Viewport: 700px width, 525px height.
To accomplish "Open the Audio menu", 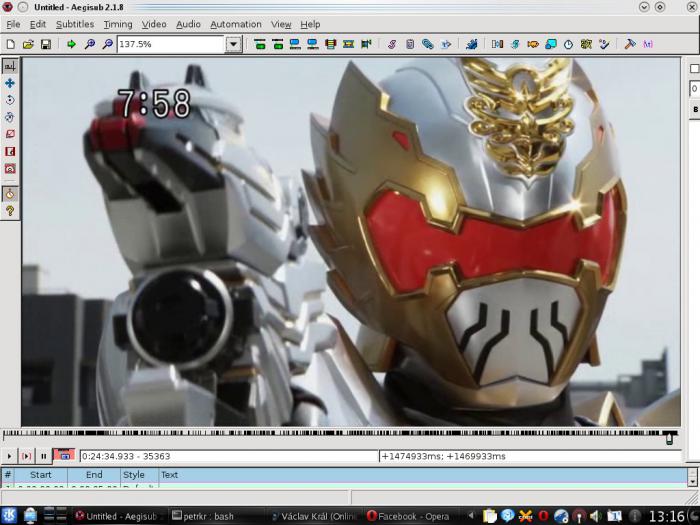I will [188, 24].
